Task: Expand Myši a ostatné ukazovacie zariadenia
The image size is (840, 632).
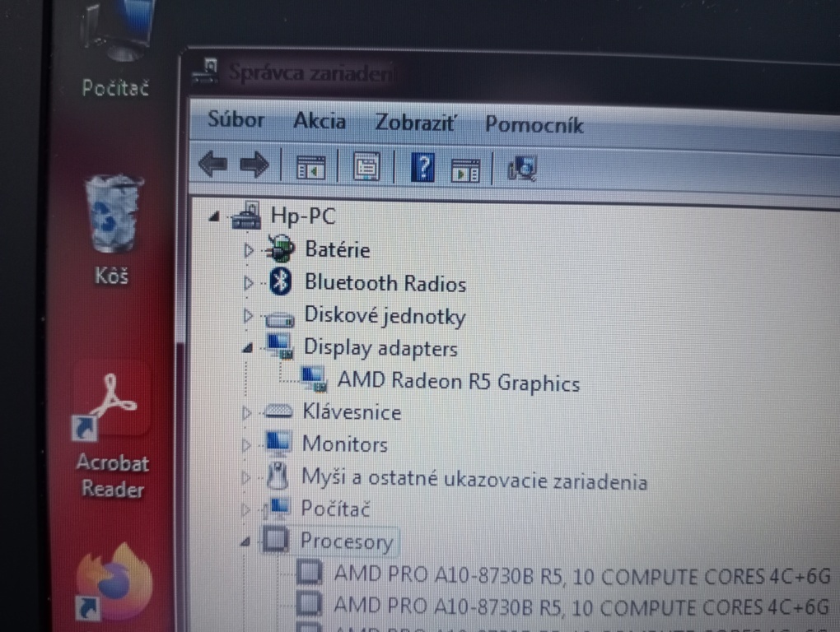Action: (x=246, y=477)
